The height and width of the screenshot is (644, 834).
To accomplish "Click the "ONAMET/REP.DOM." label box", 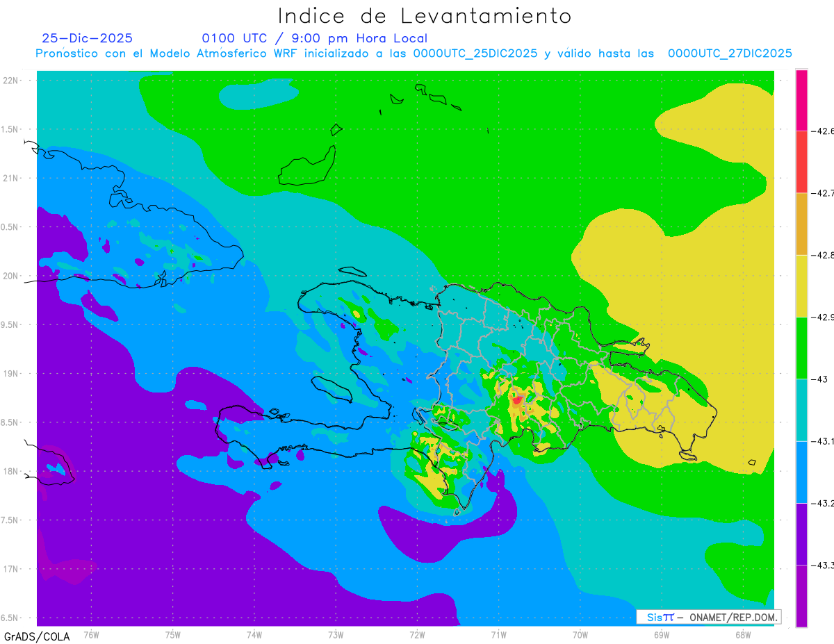I will tap(708, 617).
